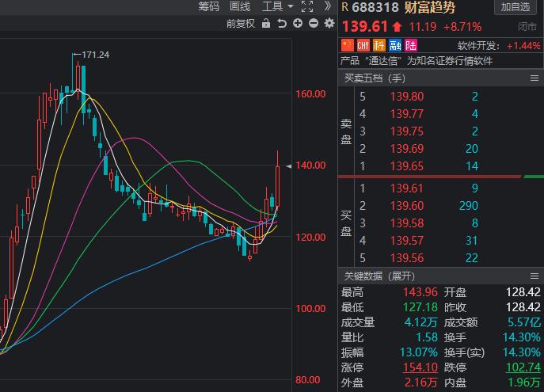Click the China flag market icon
Viewport: 544px width, 392px height.
coord(348,45)
